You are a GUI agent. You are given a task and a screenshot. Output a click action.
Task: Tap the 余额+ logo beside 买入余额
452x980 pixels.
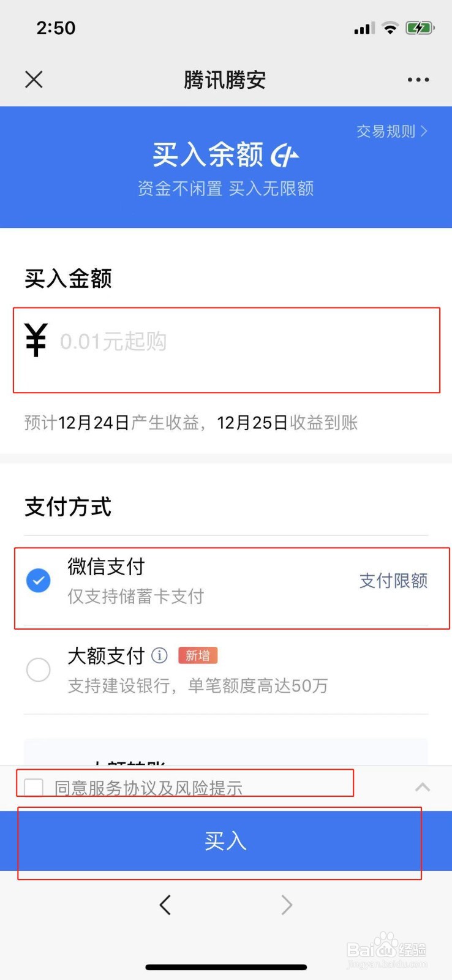(285, 155)
